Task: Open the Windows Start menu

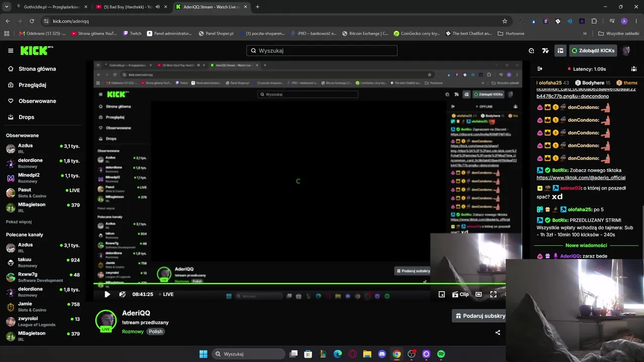Action: (203, 354)
